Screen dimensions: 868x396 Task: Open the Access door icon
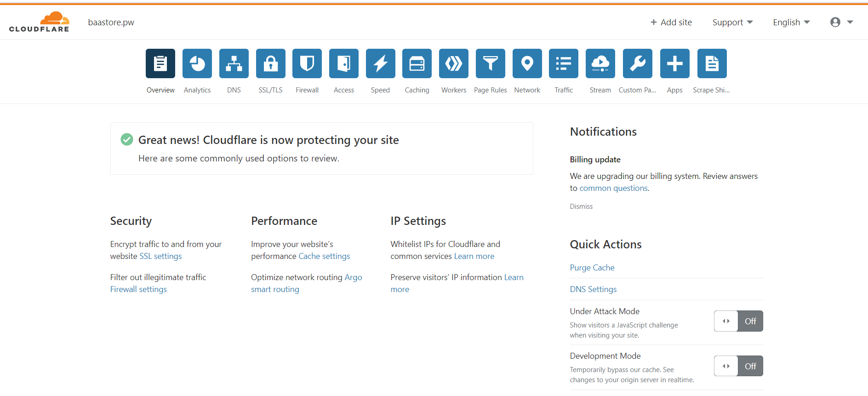tap(344, 63)
